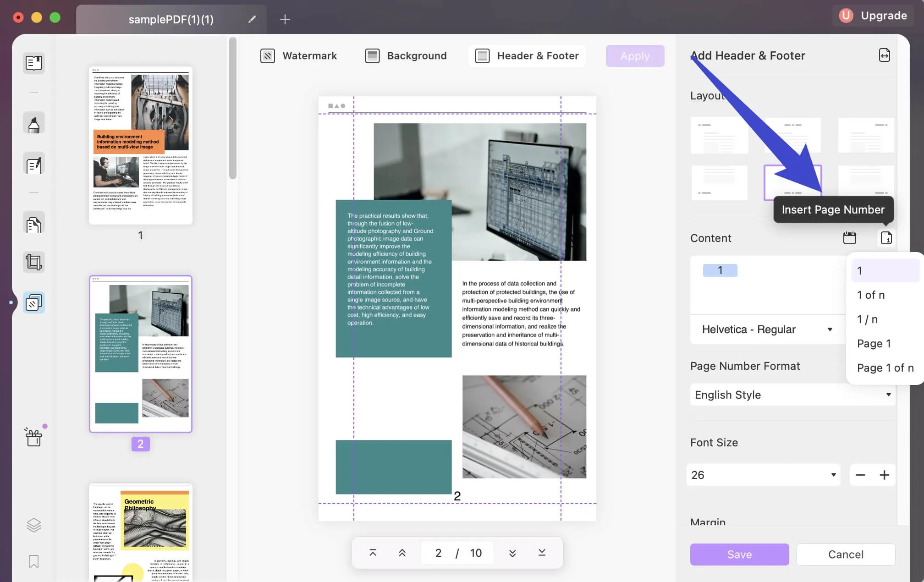
Task: Jump to last page arrow
Action: pyautogui.click(x=542, y=553)
